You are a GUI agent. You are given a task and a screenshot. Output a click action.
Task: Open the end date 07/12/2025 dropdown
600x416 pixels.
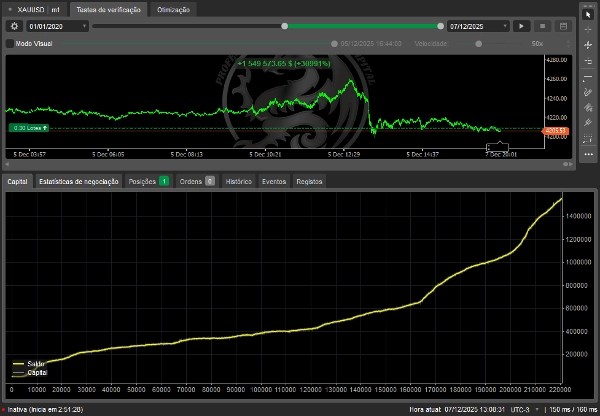coord(478,26)
